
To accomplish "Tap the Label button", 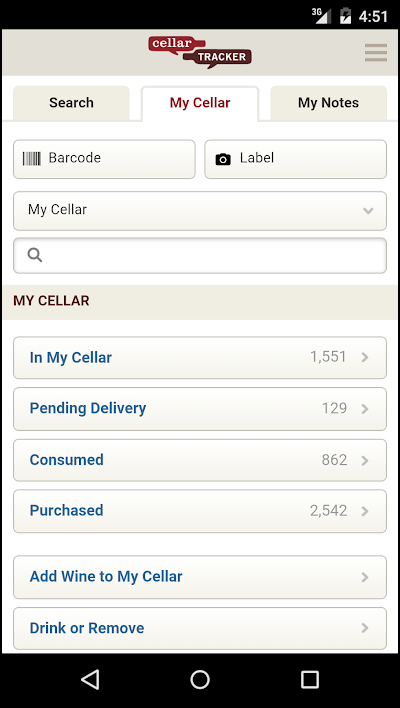I will [x=296, y=159].
